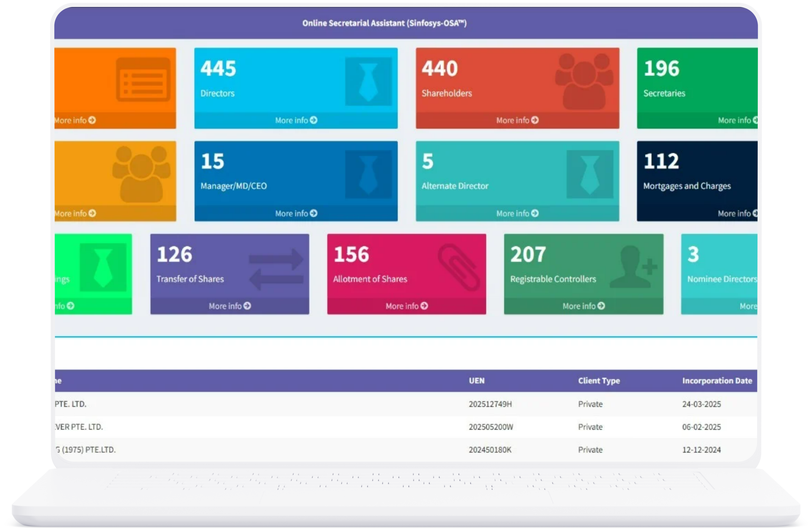Open More info for Transfer of Shares

(x=230, y=306)
